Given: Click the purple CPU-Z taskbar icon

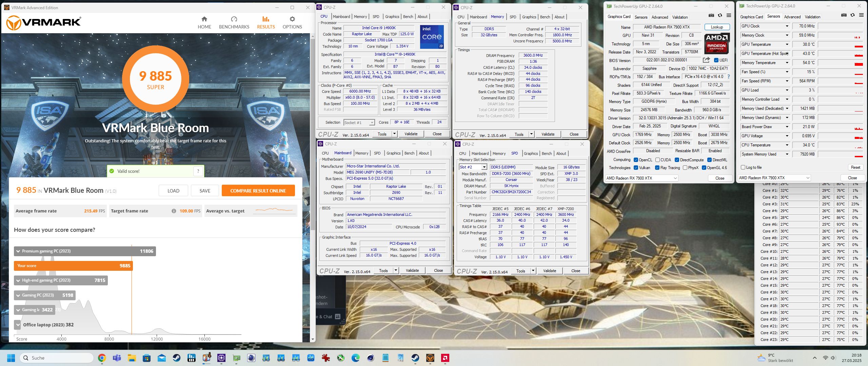Looking at the screenshot, I should coord(221,358).
